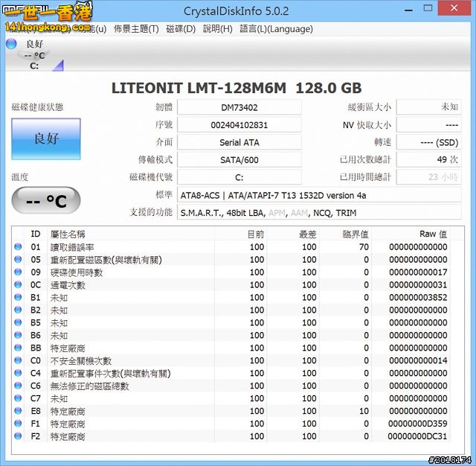The height and width of the screenshot is (466, 476).
Task: Click the power-on hours field 23 小時
Action: click(x=429, y=177)
